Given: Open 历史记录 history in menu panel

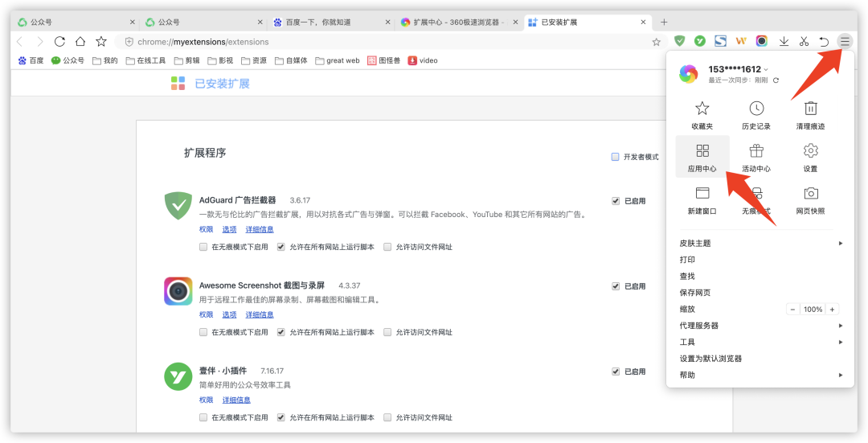Looking at the screenshot, I should [756, 115].
